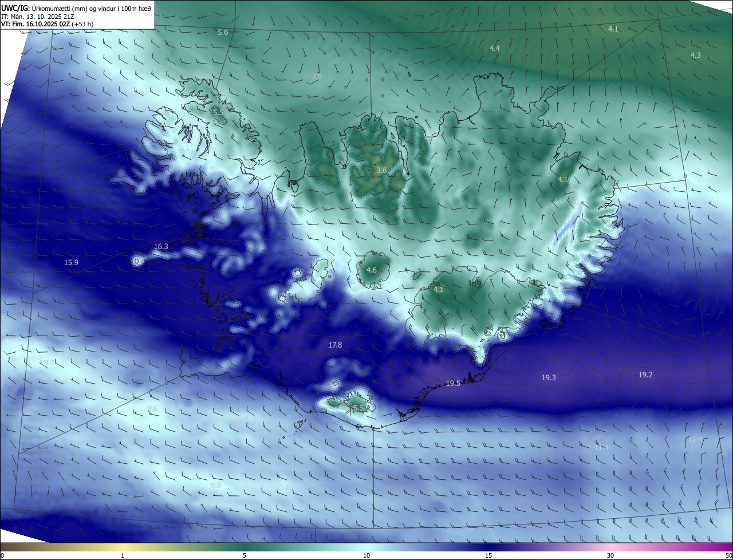Click the 4.6 value label
Viewport: 733px width, 560px height.
pyautogui.click(x=371, y=270)
